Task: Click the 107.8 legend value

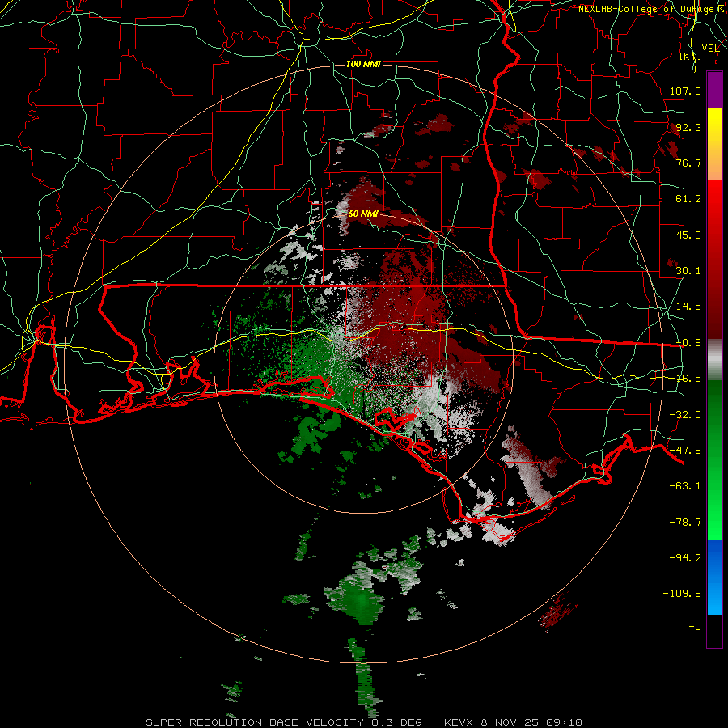Action: coord(685,91)
